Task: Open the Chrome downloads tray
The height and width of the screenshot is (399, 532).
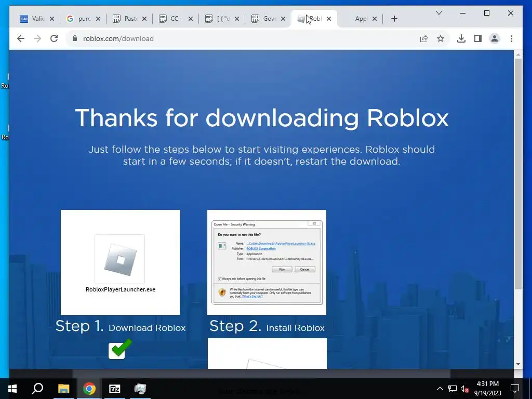Action: [x=461, y=38]
